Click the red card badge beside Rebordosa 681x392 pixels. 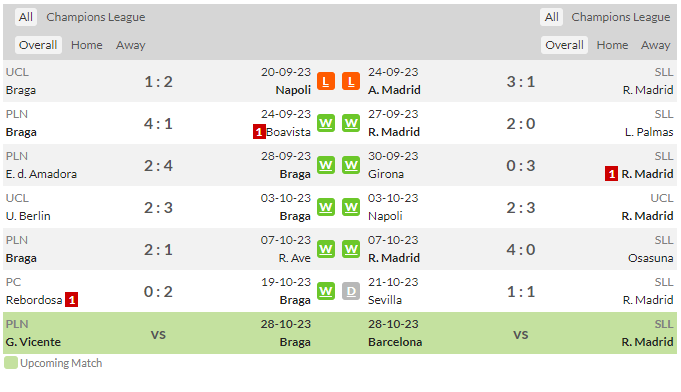(72, 300)
